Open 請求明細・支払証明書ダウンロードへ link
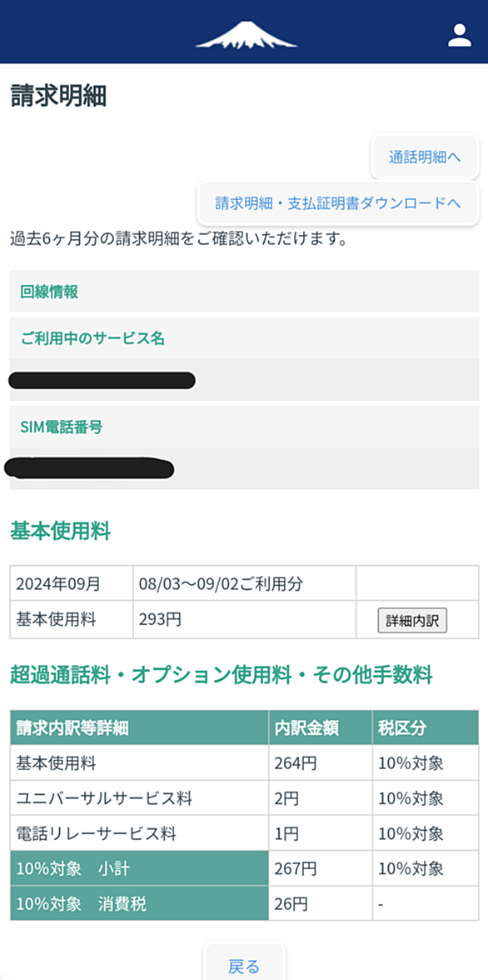This screenshot has width=488, height=980. pyautogui.click(x=338, y=202)
